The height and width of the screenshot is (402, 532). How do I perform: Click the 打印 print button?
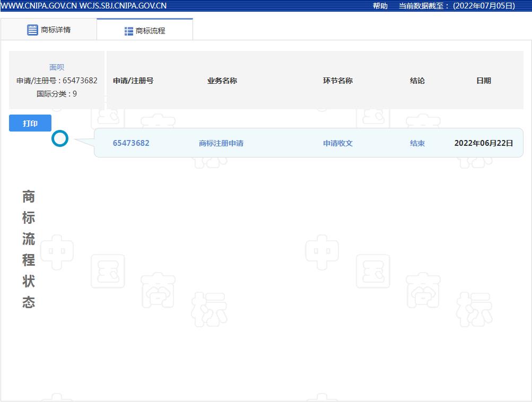tap(30, 123)
